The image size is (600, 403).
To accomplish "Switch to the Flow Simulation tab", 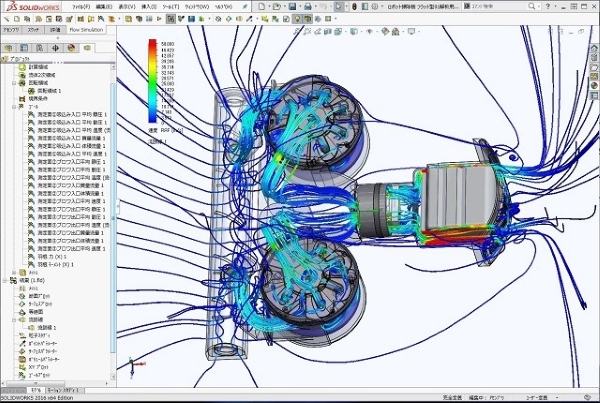I will 87,31.
